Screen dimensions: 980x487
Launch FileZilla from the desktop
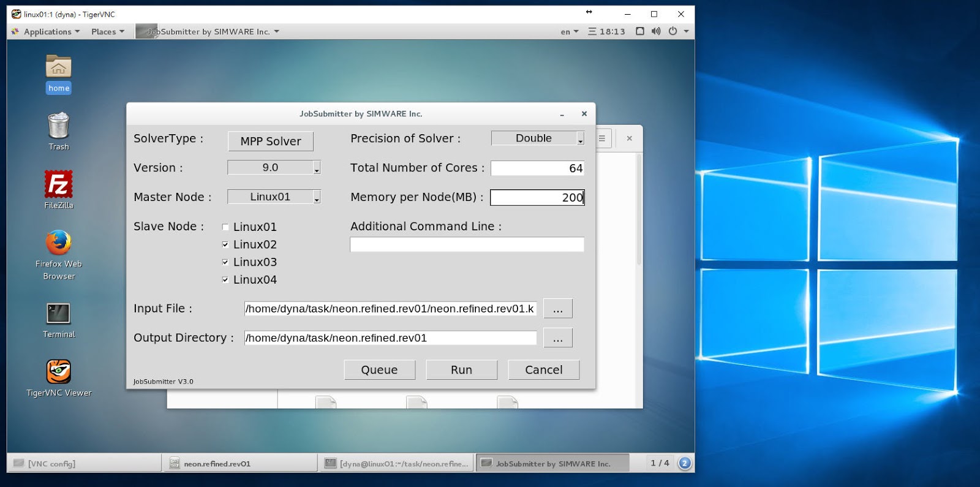click(x=58, y=189)
